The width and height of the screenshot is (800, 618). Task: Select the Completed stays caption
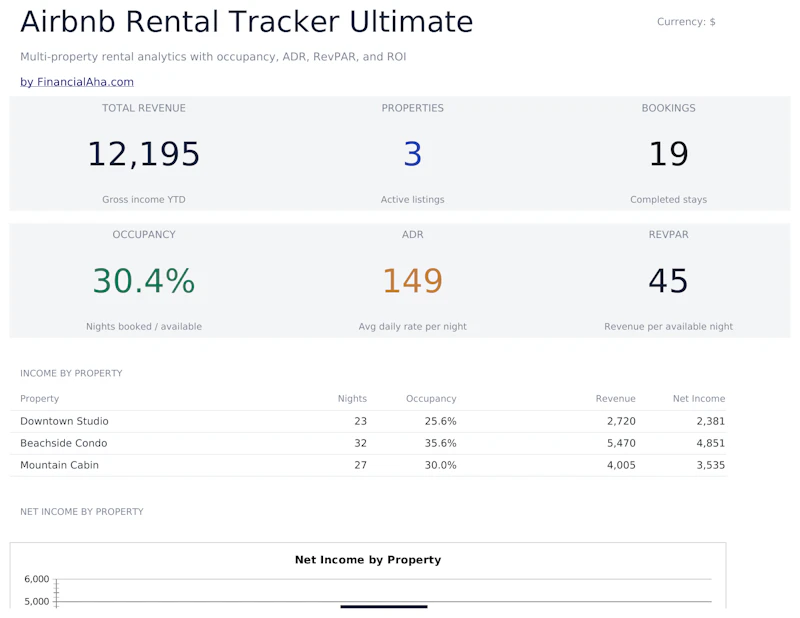pyautogui.click(x=668, y=200)
